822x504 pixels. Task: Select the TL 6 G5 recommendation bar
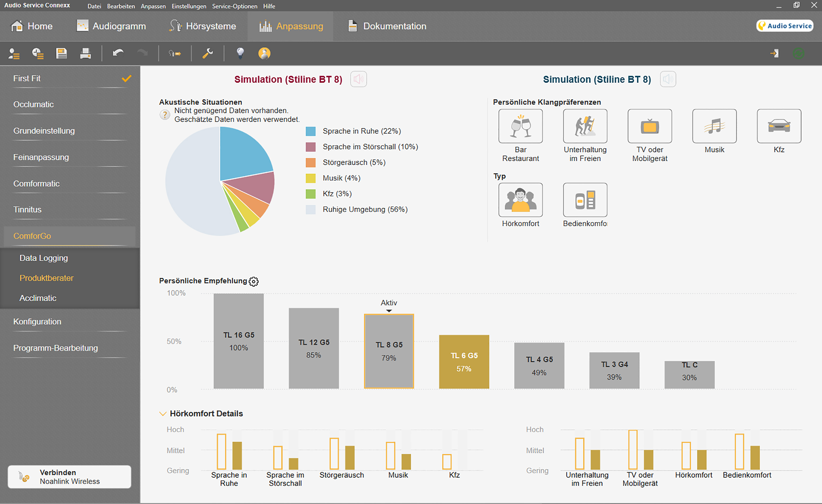(464, 362)
